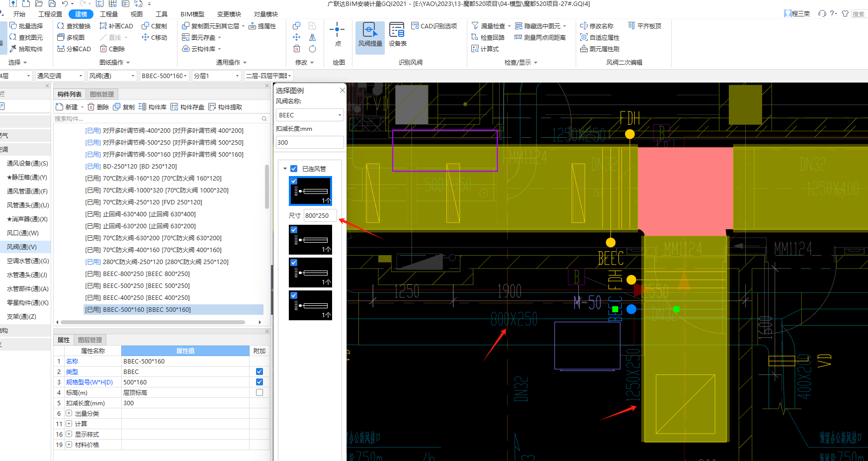Click the save icon in quick access toolbar
The height and width of the screenshot is (461, 868).
coord(52,3)
